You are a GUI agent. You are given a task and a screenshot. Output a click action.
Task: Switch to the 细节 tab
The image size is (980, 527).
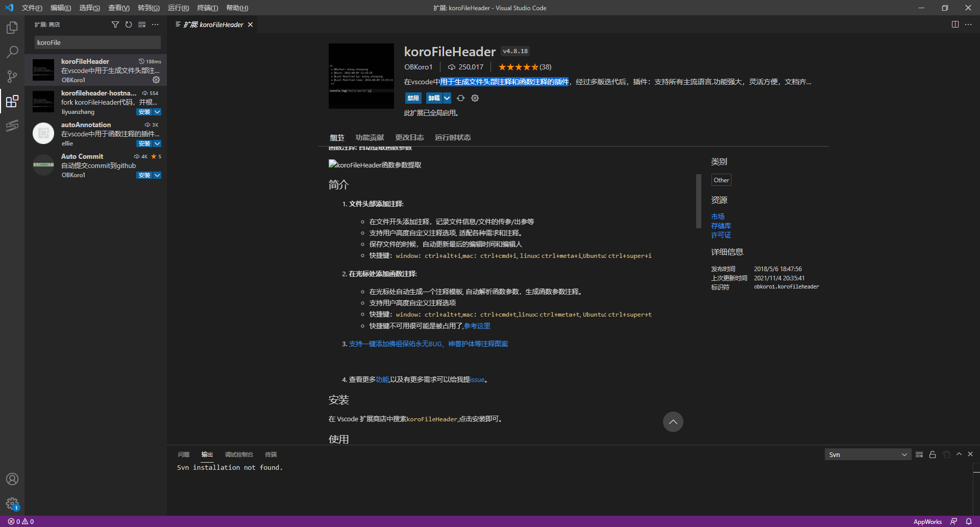pyautogui.click(x=337, y=137)
